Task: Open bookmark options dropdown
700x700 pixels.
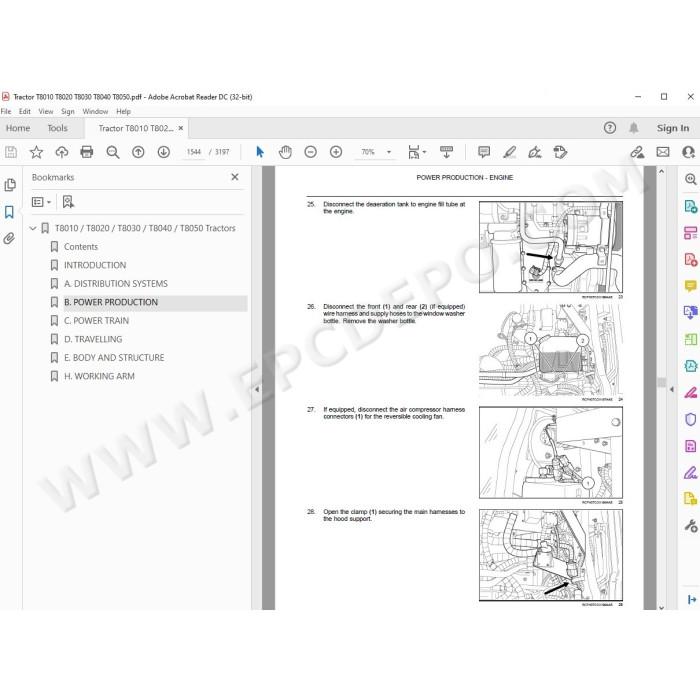Action: [42, 202]
